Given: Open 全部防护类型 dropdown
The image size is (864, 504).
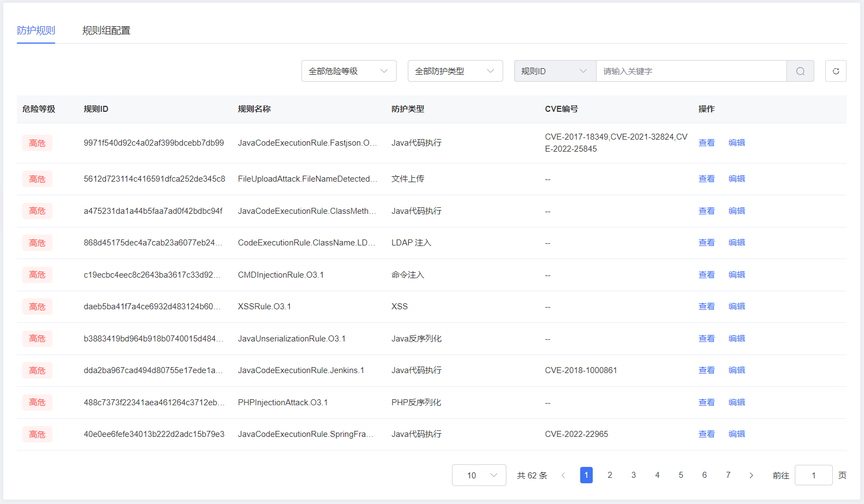Looking at the screenshot, I should (455, 71).
